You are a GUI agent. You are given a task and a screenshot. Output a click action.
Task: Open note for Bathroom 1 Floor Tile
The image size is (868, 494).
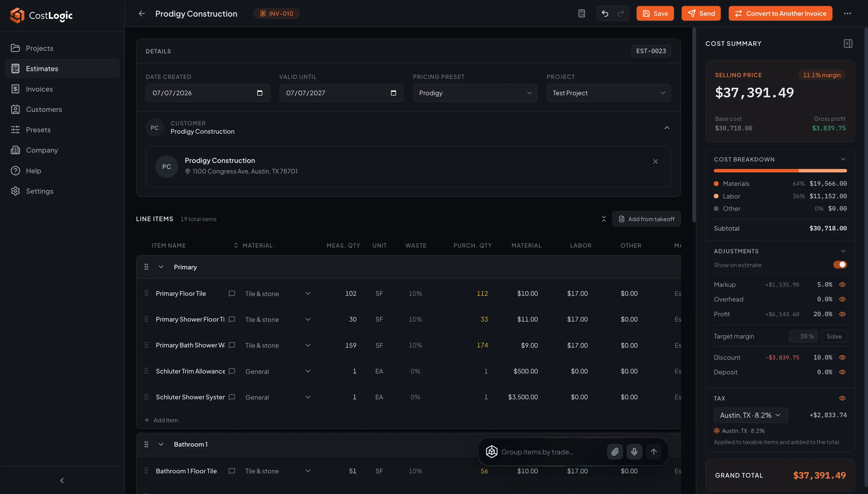click(232, 471)
